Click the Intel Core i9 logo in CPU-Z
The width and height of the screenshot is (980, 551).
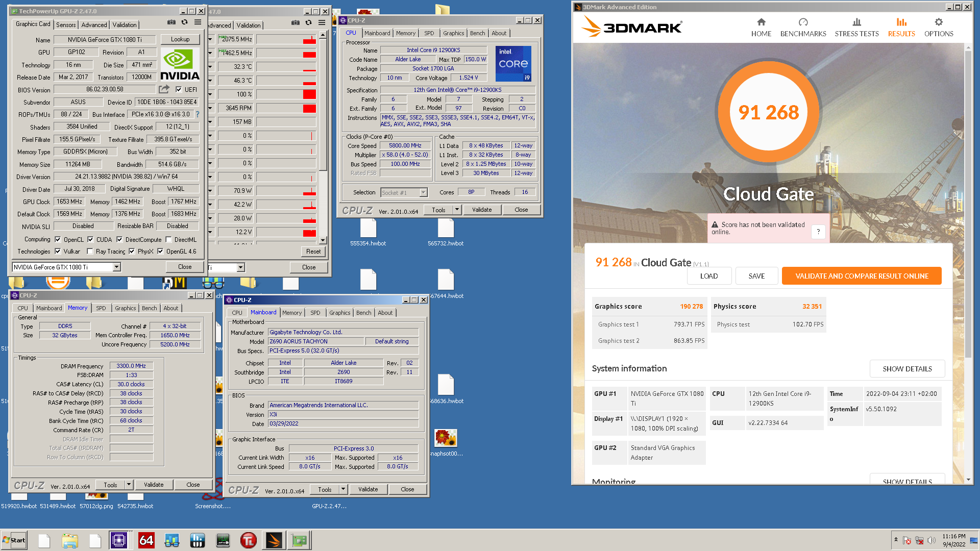(513, 63)
